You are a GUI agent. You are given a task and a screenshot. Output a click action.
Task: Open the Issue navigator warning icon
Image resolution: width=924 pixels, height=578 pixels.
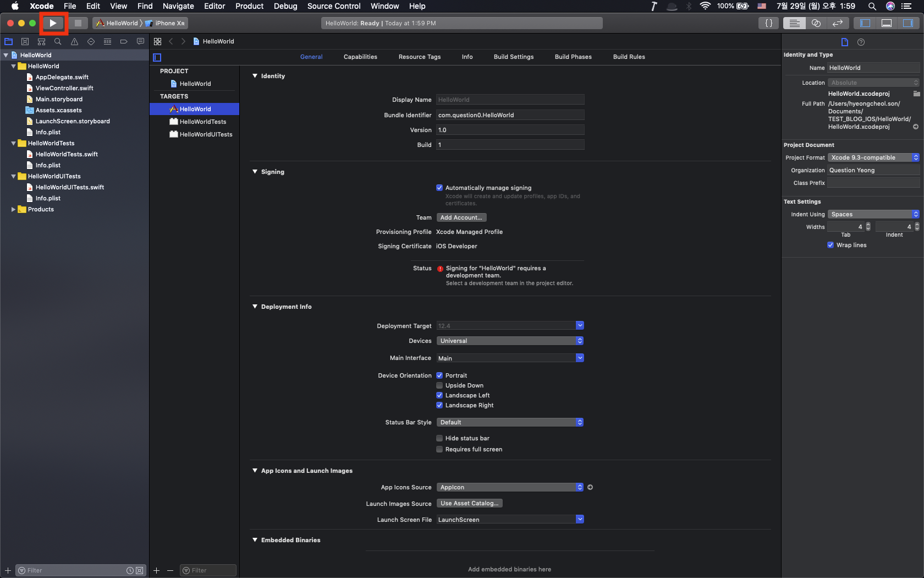click(x=74, y=41)
